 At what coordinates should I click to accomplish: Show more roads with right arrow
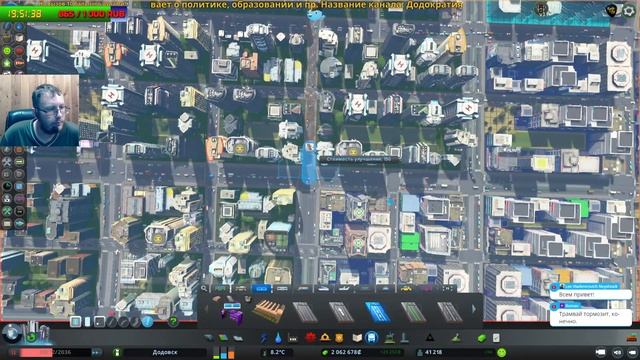click(x=474, y=309)
